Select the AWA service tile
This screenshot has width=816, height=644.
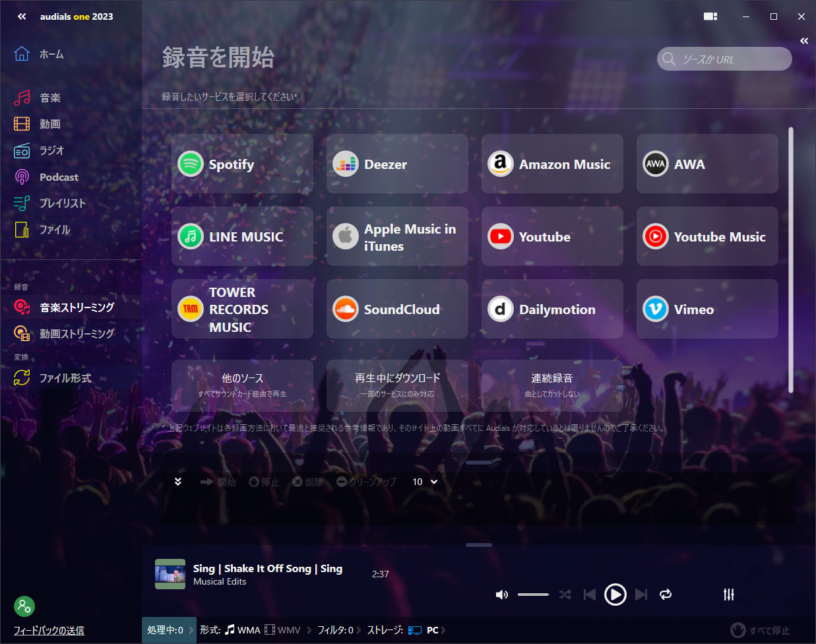pyautogui.click(x=707, y=164)
